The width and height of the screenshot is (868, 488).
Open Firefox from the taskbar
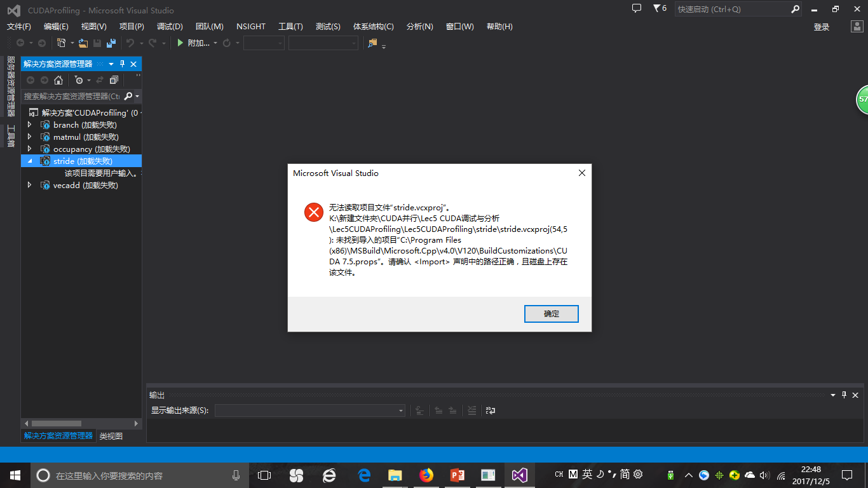pos(426,475)
